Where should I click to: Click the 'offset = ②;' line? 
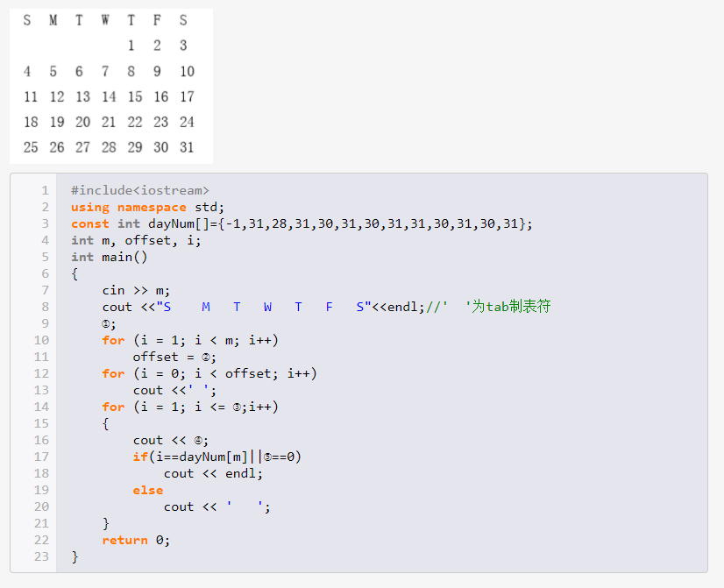coord(174,357)
